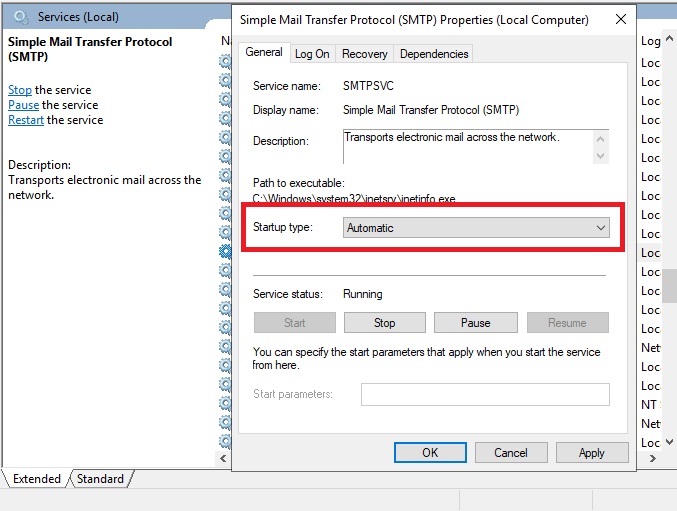Click the Pause the service link
The width and height of the screenshot is (677, 511).
(x=23, y=105)
